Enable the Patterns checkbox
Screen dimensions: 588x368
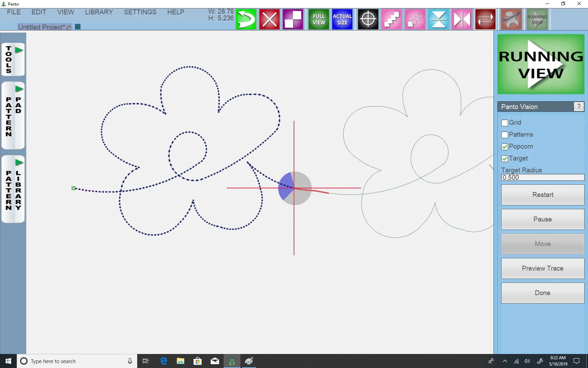point(505,135)
